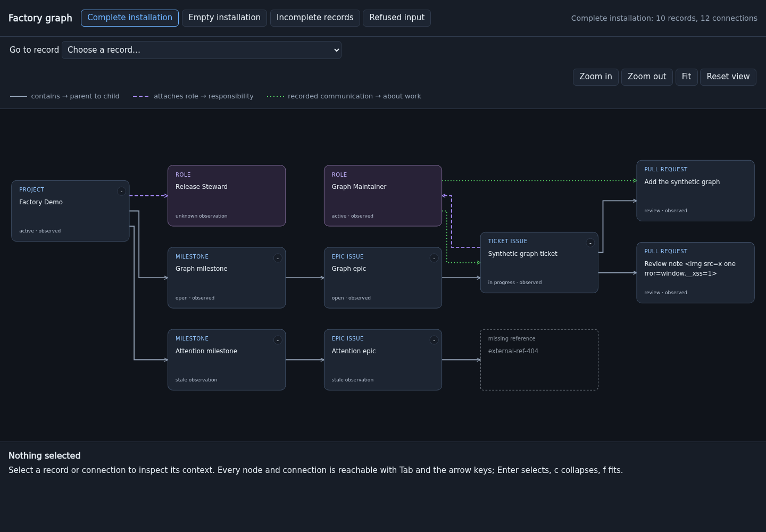Select the Attention milestone record title

206,351
